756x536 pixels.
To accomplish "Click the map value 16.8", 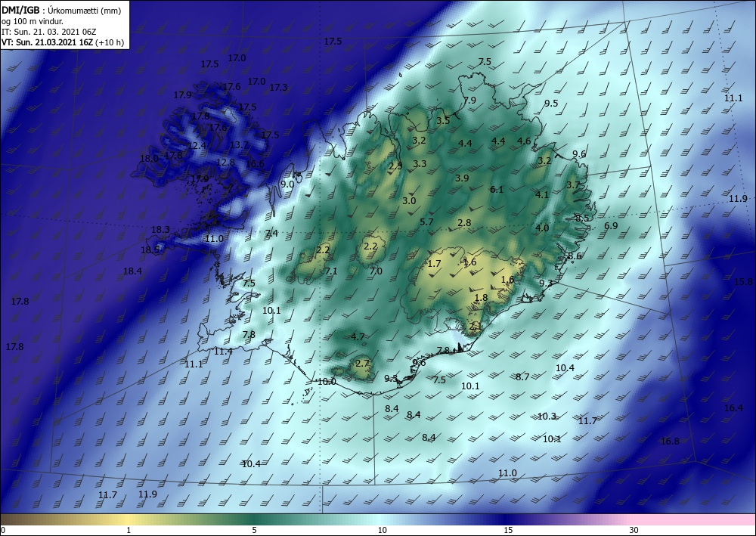I will [670, 441].
